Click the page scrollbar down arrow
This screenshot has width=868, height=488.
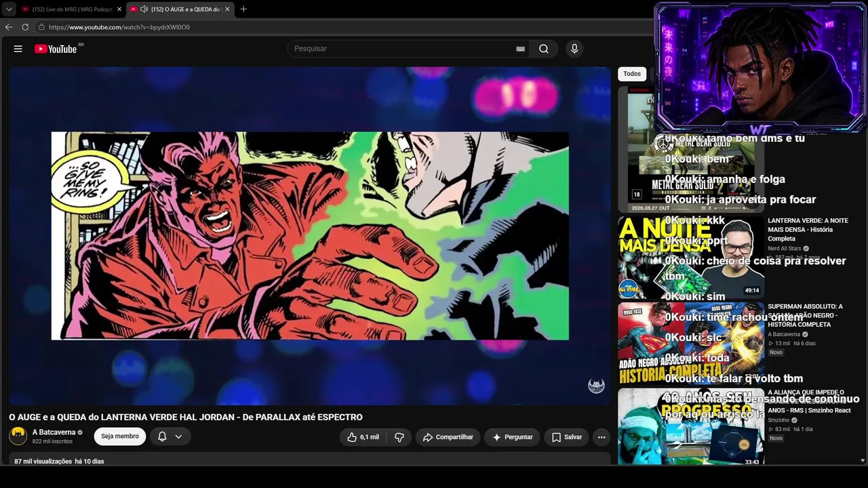click(x=863, y=460)
